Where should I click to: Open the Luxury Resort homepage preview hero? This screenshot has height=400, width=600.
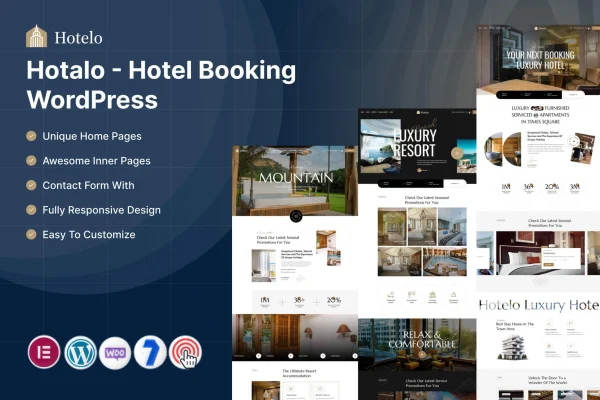pos(417,146)
